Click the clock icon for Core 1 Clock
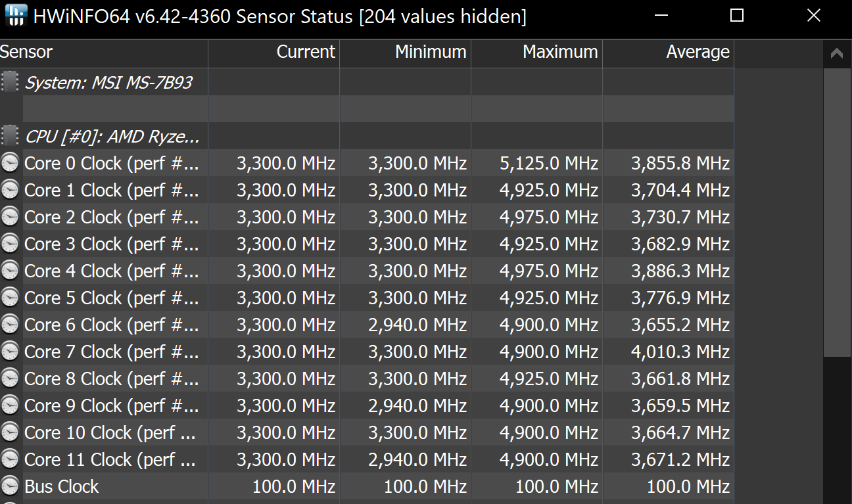This screenshot has width=852, height=504. coord(10,190)
